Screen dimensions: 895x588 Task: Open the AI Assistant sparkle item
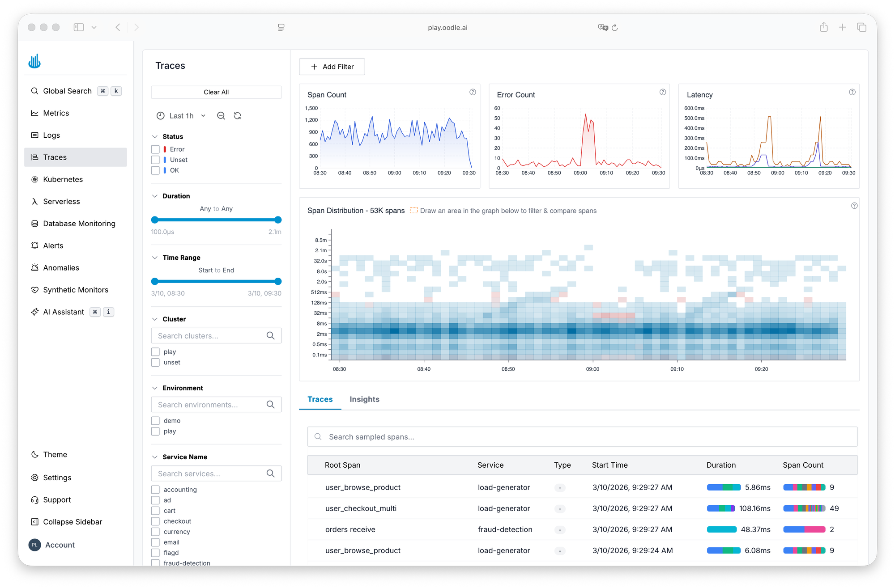click(63, 312)
